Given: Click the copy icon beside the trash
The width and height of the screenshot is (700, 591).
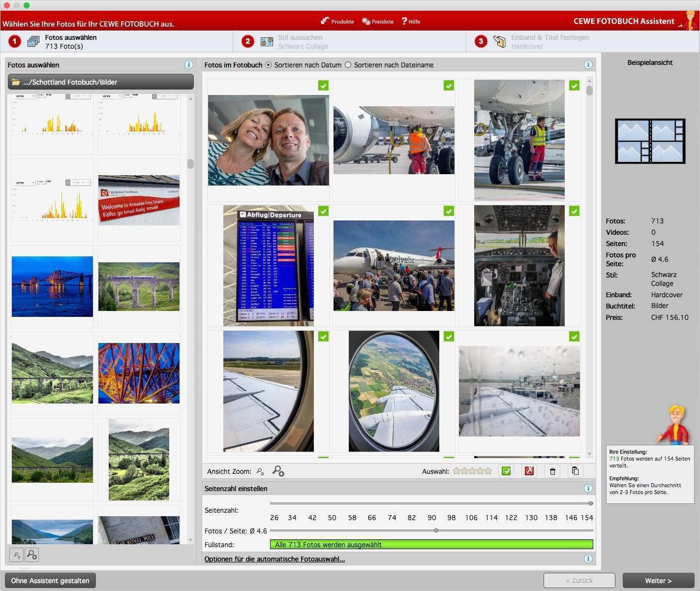Looking at the screenshot, I should click(575, 471).
